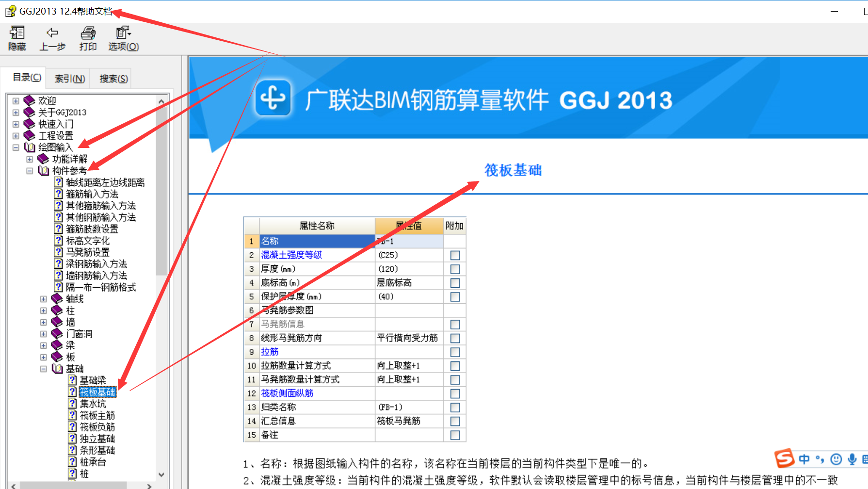Check the 附加 box for 保护层厚度(mm)
This screenshot has width=868, height=489.
click(455, 296)
